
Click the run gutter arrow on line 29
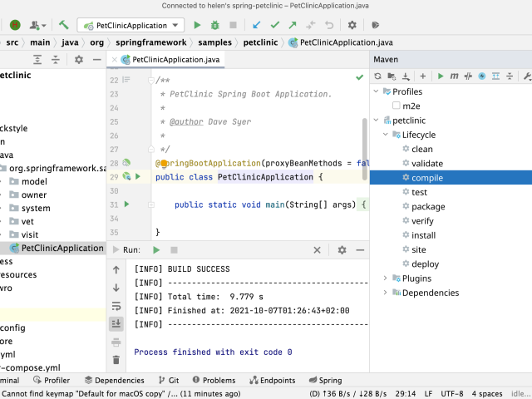tap(138, 176)
